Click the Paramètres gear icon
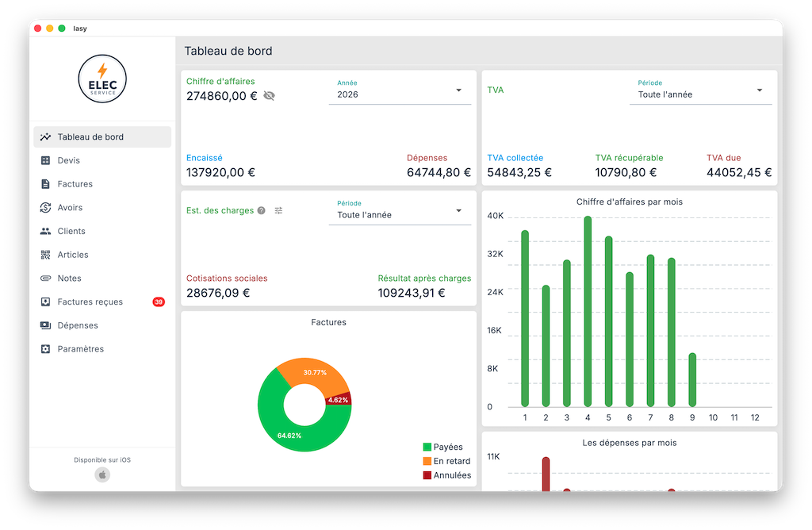This screenshot has width=812, height=530. pyautogui.click(x=45, y=349)
